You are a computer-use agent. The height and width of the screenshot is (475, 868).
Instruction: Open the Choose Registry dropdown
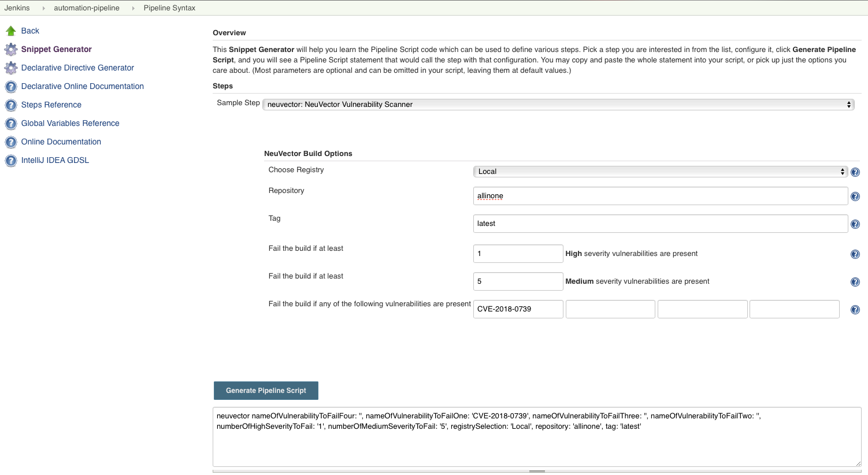(x=660, y=172)
